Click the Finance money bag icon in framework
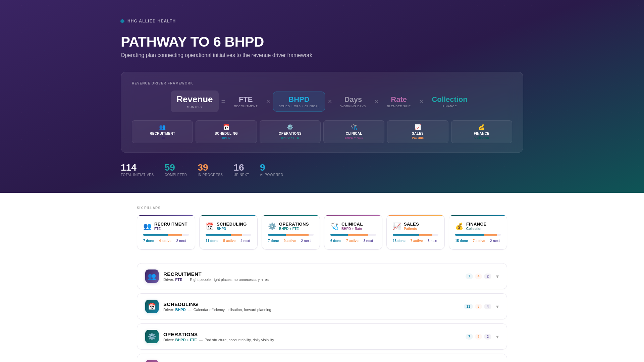This screenshot has height=362, width=644. tap(481, 127)
